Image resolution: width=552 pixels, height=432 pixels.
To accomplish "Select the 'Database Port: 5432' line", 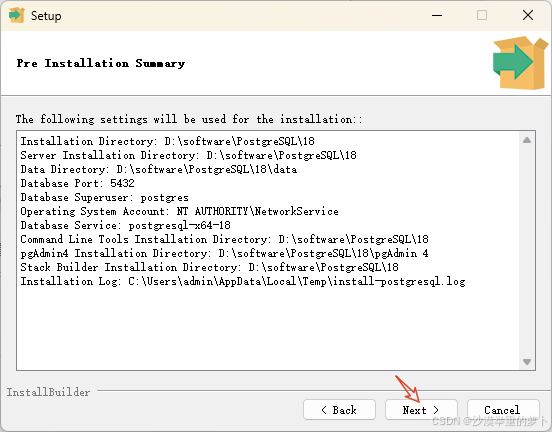I will (77, 183).
